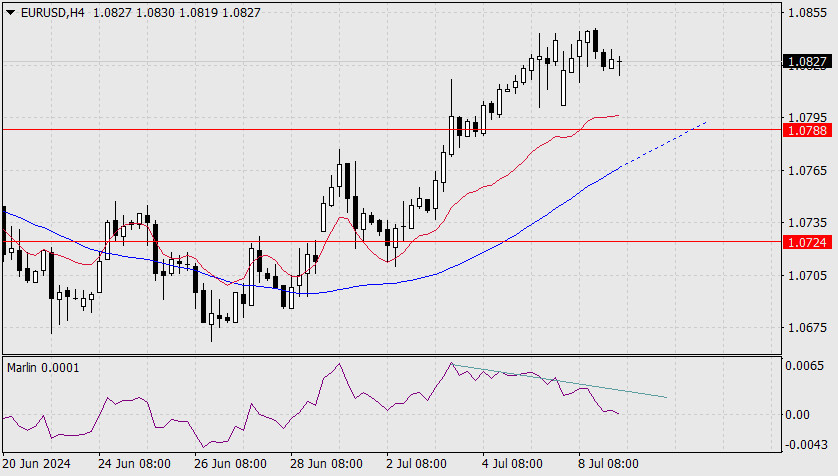Viewport: 838px width, 476px height.
Task: Select the 1.0765 price scale value
Action: (x=807, y=170)
